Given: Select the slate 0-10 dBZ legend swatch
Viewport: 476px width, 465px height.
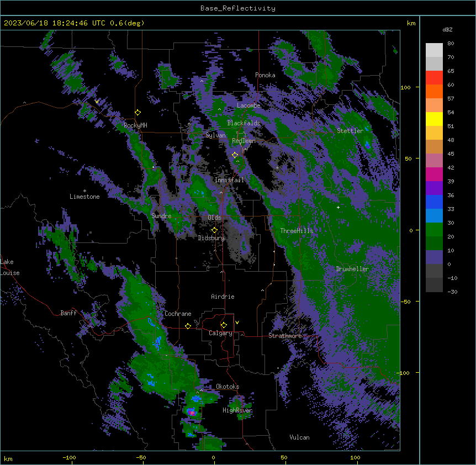Looking at the screenshot, I should coord(434,257).
